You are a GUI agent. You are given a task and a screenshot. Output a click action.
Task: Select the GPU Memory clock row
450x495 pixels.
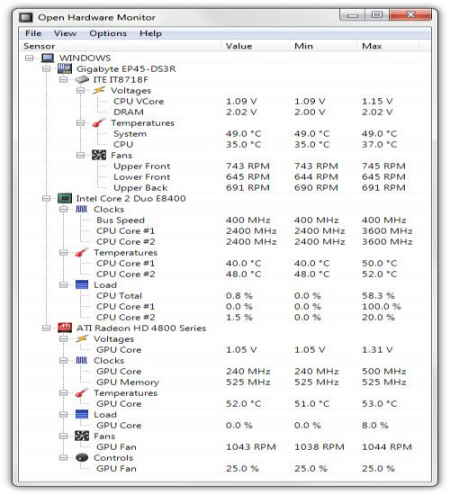tap(225, 382)
